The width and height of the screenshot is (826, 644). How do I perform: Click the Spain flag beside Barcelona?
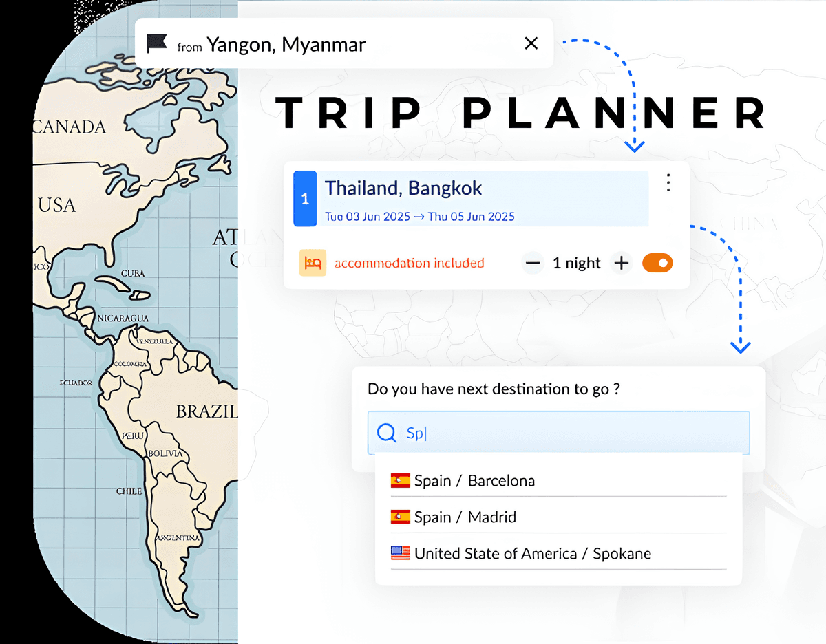[401, 480]
